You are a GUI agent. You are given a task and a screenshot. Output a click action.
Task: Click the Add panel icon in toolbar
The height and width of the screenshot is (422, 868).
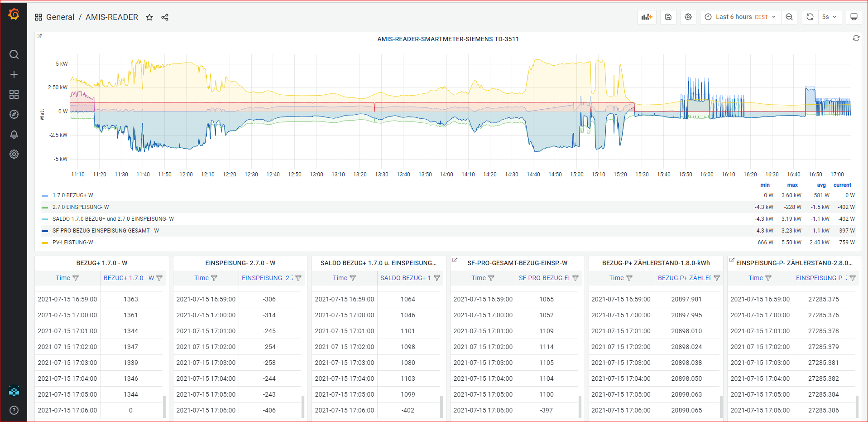tap(647, 17)
